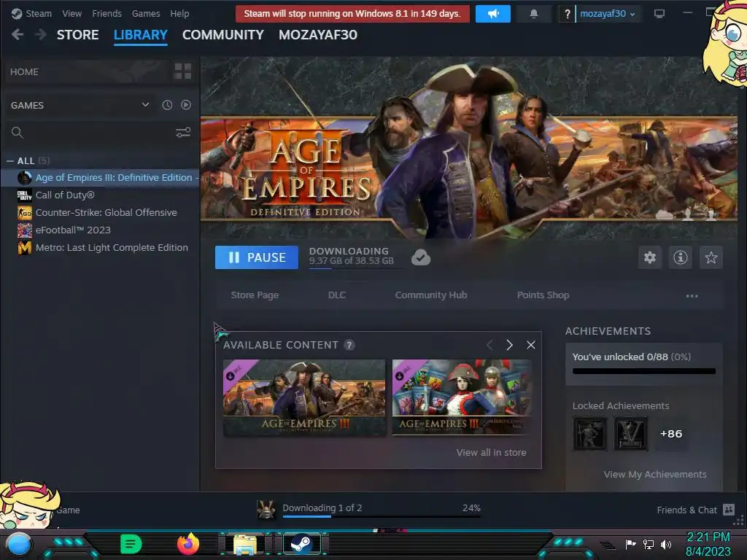Click the cloud save status icon
Viewport: 747px width, 560px height.
pyautogui.click(x=421, y=257)
